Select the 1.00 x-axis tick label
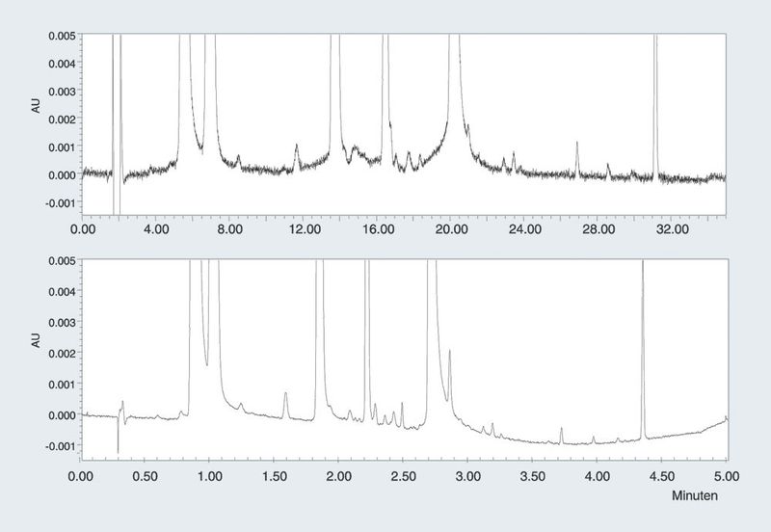 (x=210, y=476)
